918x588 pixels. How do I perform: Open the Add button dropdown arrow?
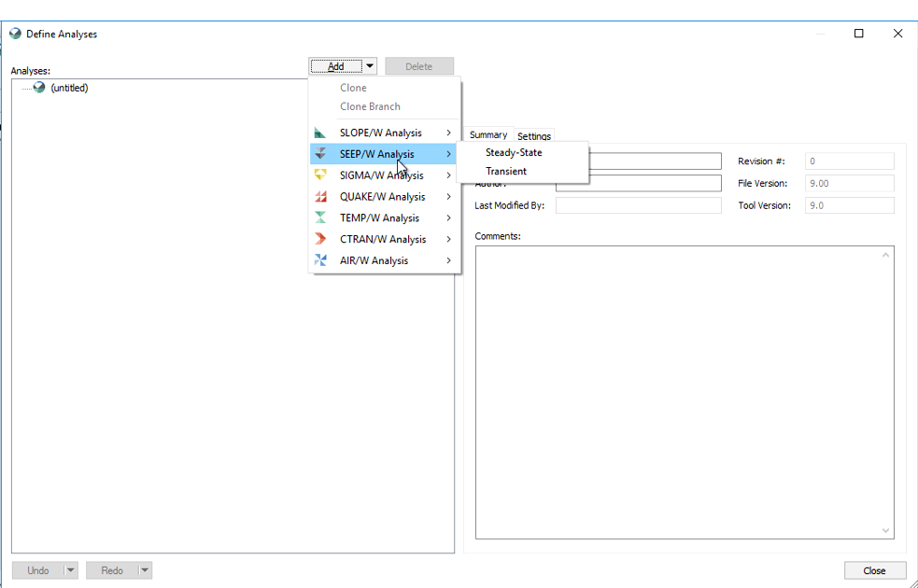tap(370, 66)
